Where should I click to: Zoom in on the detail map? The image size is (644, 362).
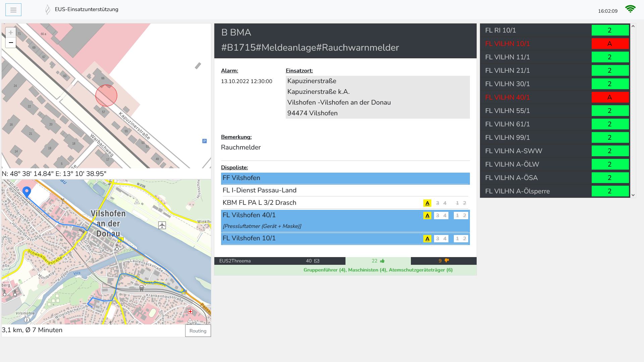tap(11, 33)
